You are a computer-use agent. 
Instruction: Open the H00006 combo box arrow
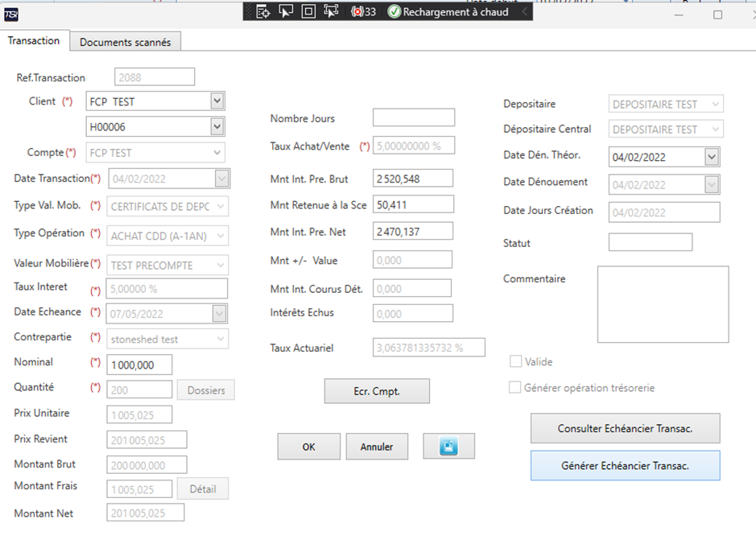[217, 126]
